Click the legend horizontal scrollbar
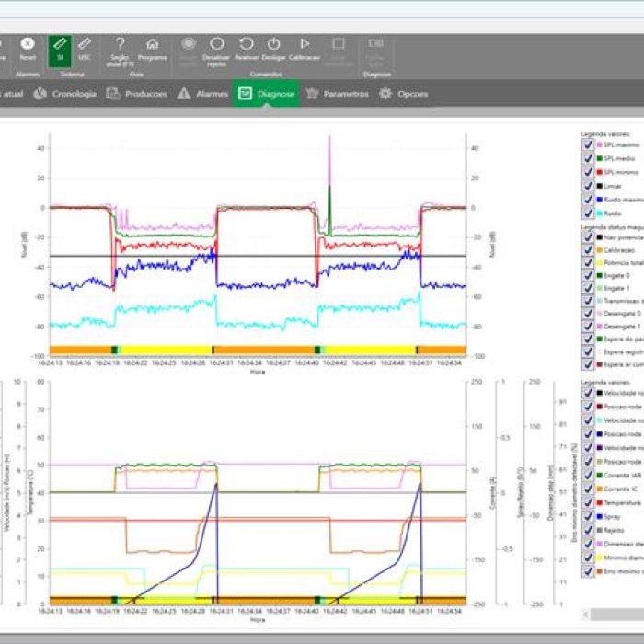The image size is (644, 644). tap(615, 614)
